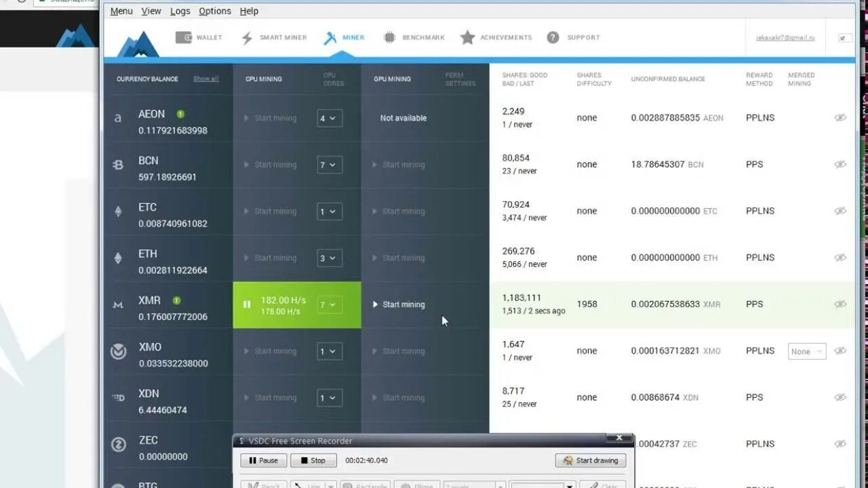Image resolution: width=868 pixels, height=488 pixels.
Task: Click the green notification badge beside AEON
Action: point(180,114)
